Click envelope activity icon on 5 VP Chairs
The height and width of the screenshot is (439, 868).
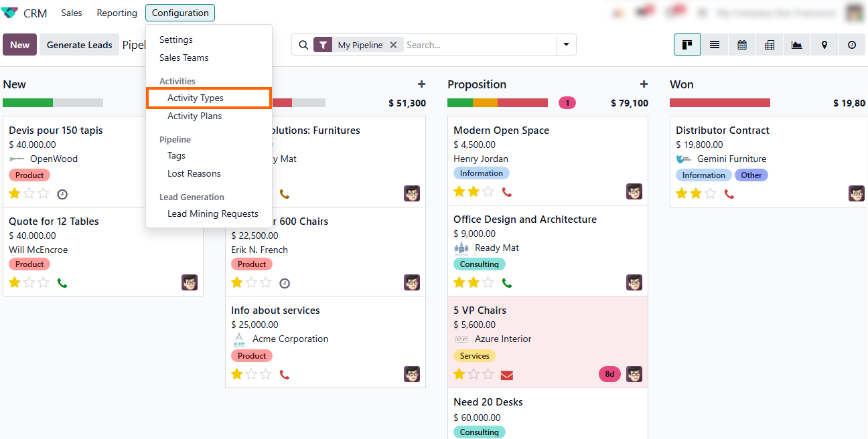pyautogui.click(x=506, y=375)
